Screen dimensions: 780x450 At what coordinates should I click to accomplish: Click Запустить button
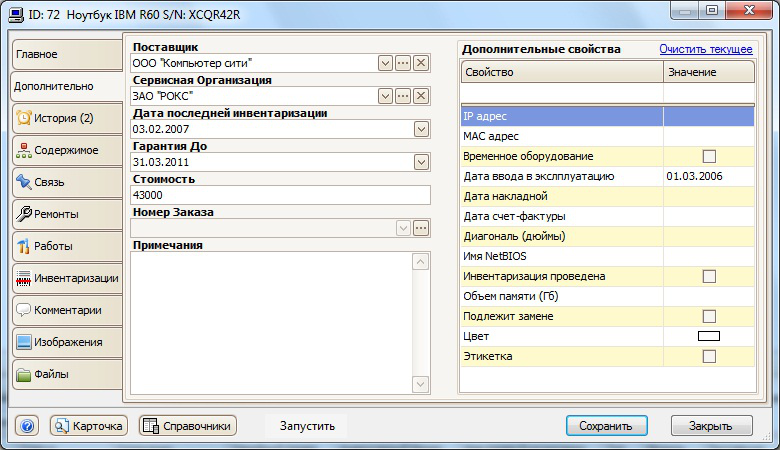coord(306,426)
